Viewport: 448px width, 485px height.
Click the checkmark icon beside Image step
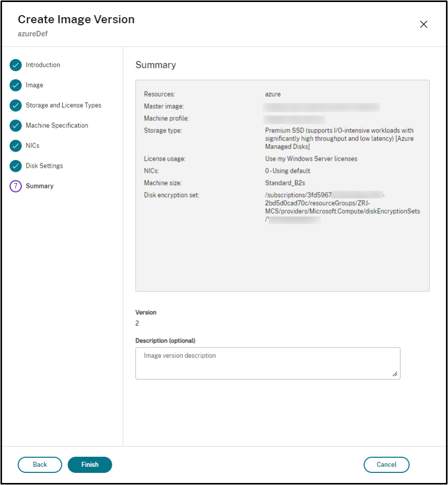(x=16, y=85)
